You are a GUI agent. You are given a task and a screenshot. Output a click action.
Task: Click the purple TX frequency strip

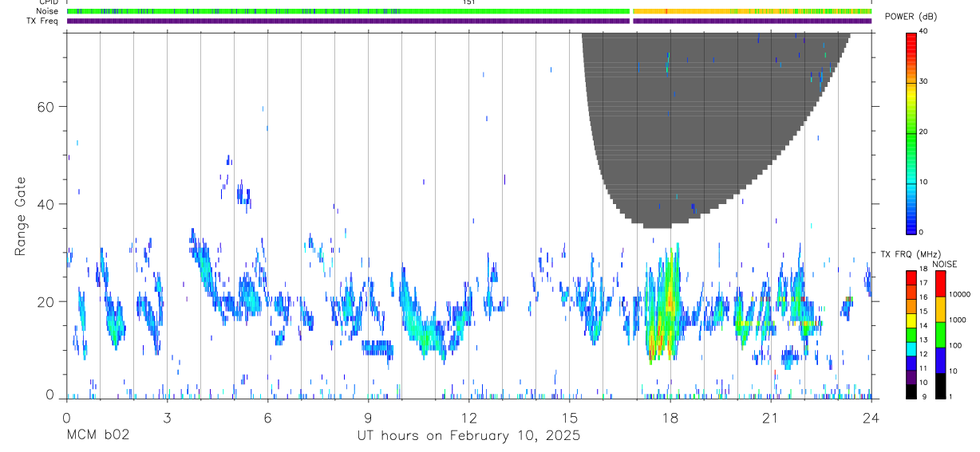[x=469, y=21]
